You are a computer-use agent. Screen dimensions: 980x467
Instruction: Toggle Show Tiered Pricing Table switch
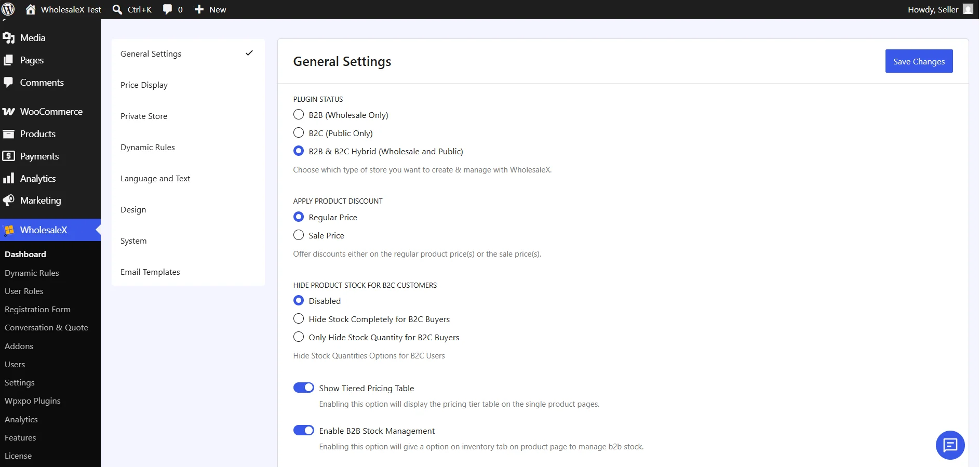pyautogui.click(x=304, y=388)
